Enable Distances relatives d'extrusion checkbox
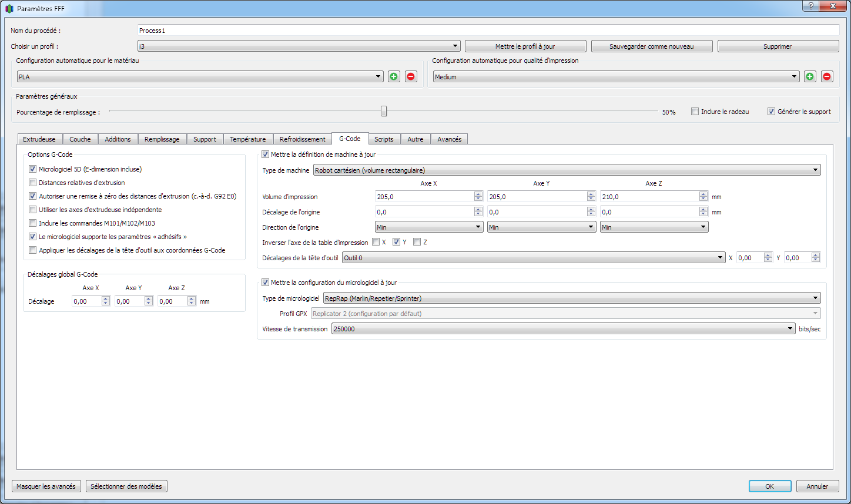Screen dimensions: 851x504 point(33,183)
